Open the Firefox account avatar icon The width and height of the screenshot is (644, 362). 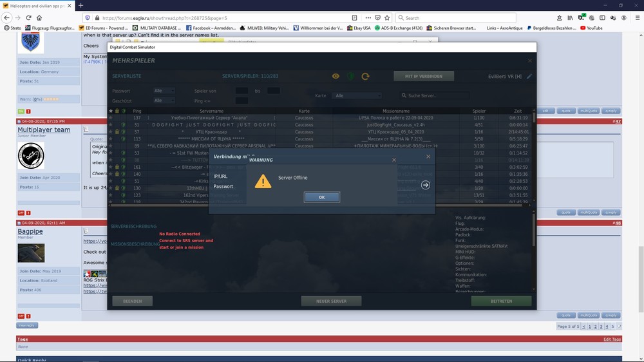click(x=624, y=17)
